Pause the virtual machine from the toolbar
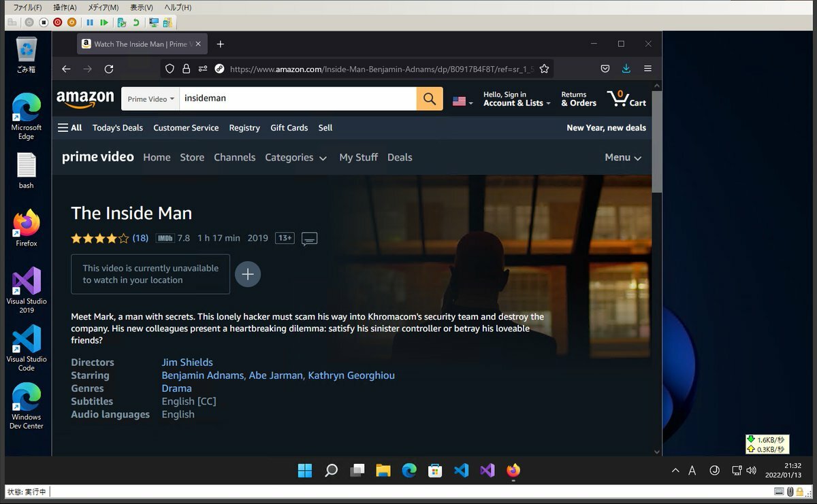The height and width of the screenshot is (504, 817). click(x=90, y=22)
